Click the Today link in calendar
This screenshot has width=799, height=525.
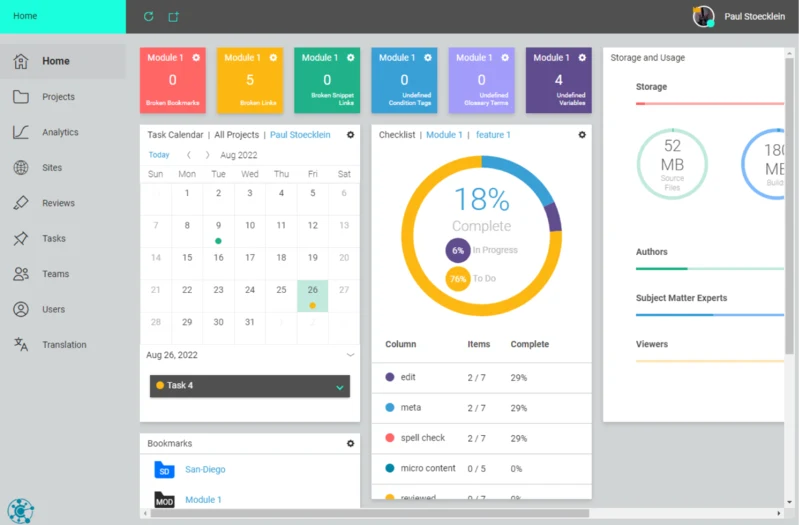pyautogui.click(x=158, y=155)
